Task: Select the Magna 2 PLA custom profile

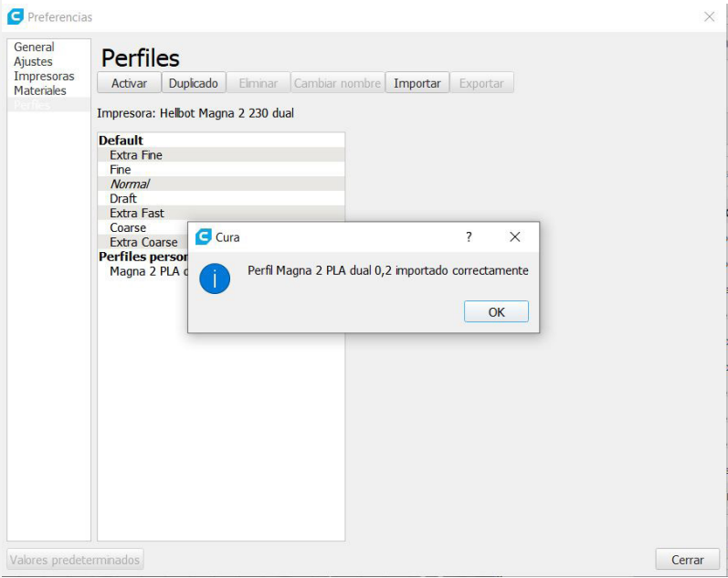Action: (142, 271)
